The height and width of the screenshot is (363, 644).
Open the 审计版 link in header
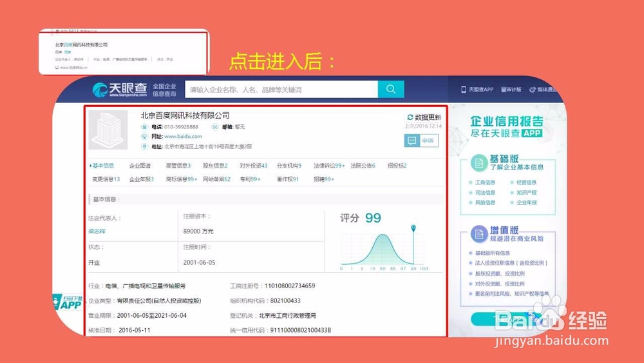511,89
